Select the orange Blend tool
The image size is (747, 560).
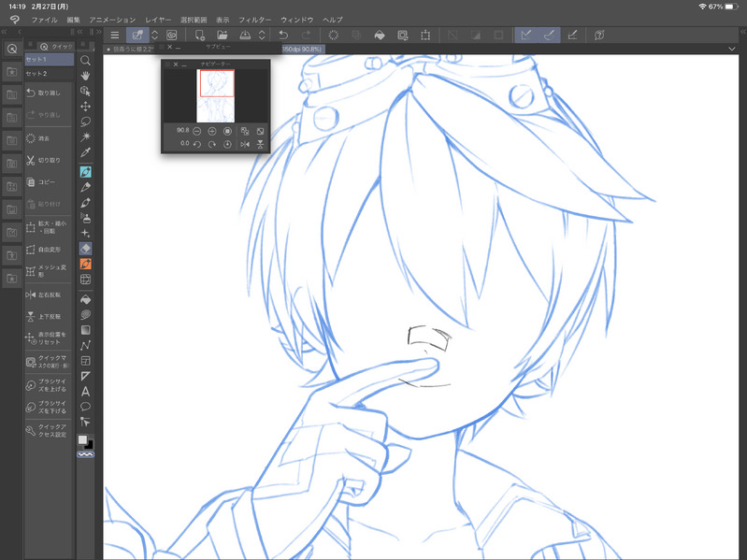click(85, 264)
